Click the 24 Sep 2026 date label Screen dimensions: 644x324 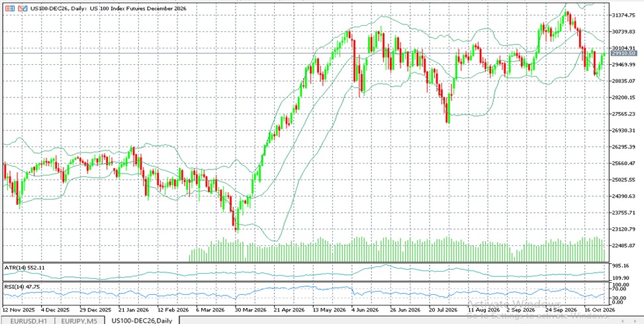[562, 309]
